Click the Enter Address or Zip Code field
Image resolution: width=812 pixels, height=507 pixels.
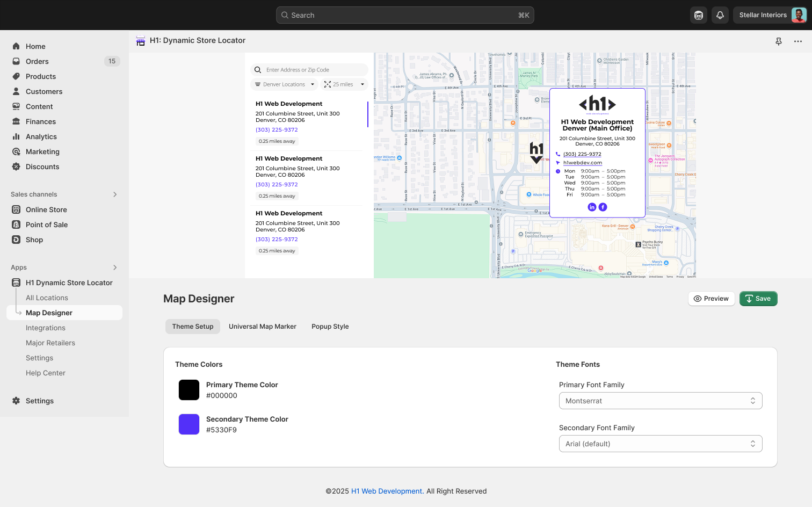(309, 70)
